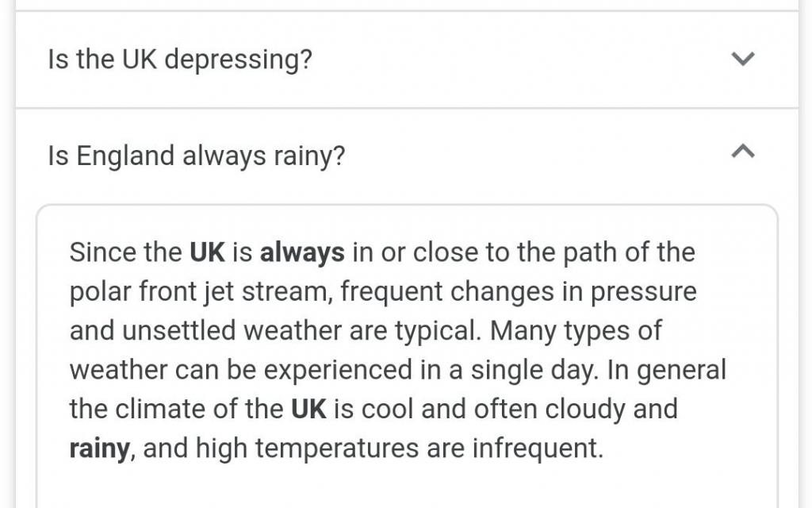This screenshot has width=812, height=508.
Task: Click bold "UK" after "Since the"
Action: pos(208,252)
